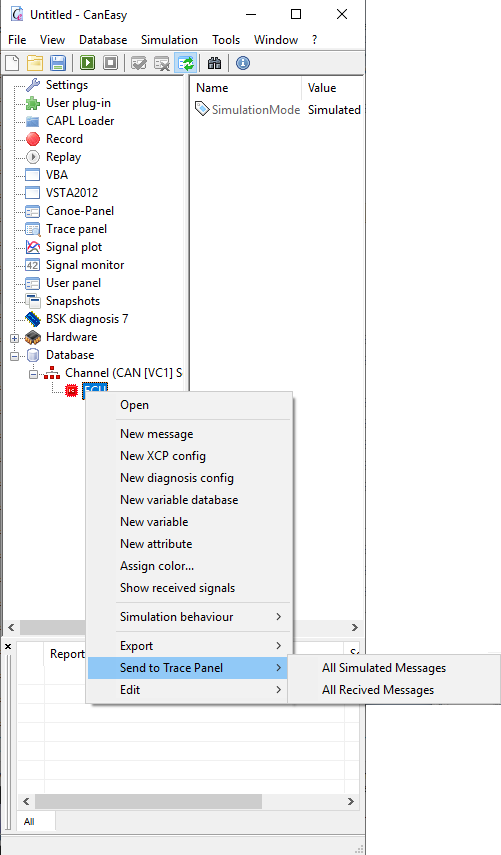
Task: Collapse the Database tree node
Action: 15,356
